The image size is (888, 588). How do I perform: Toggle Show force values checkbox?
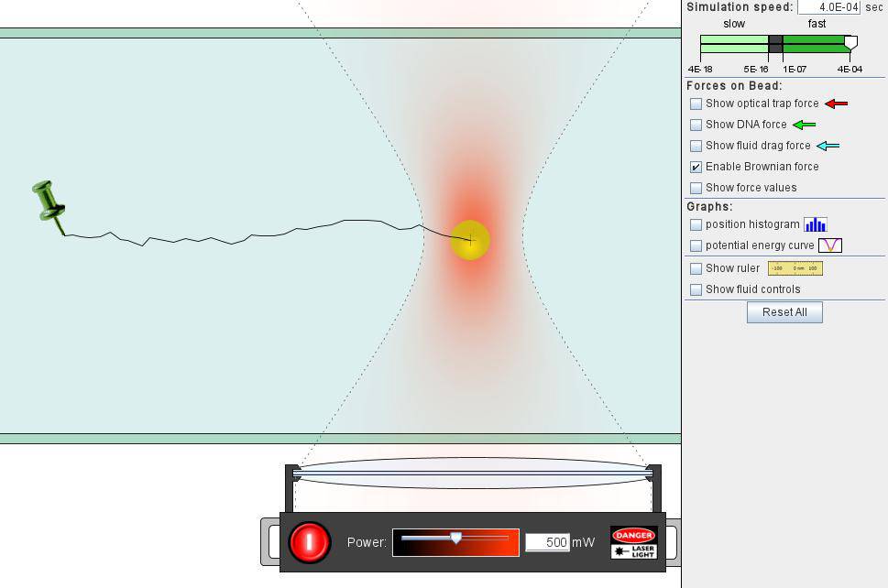pyautogui.click(x=696, y=188)
